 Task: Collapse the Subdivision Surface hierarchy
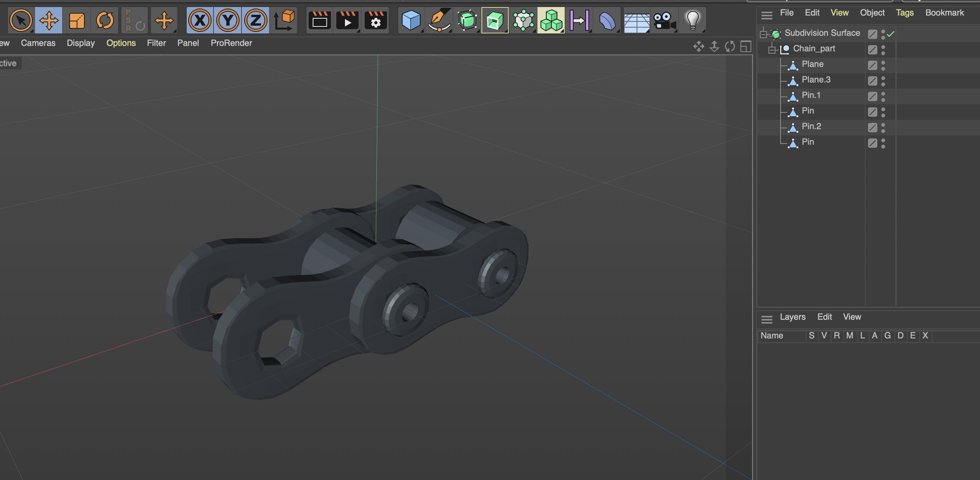[763, 34]
